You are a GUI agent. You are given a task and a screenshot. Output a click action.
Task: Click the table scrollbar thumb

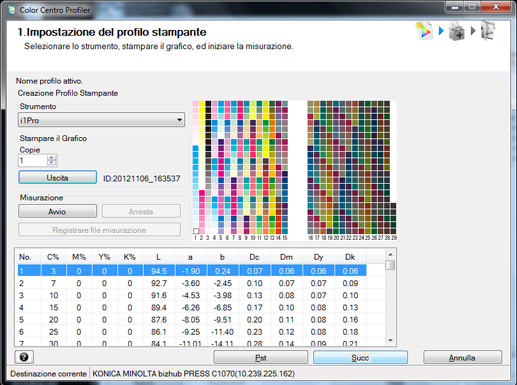click(x=390, y=265)
